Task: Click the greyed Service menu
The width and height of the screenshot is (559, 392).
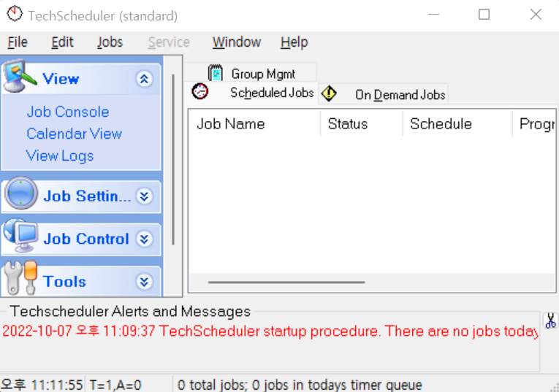Action: tap(169, 42)
